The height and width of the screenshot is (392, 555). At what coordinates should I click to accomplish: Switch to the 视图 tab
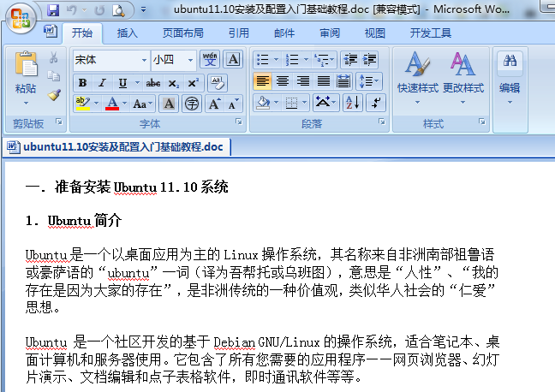click(x=375, y=33)
